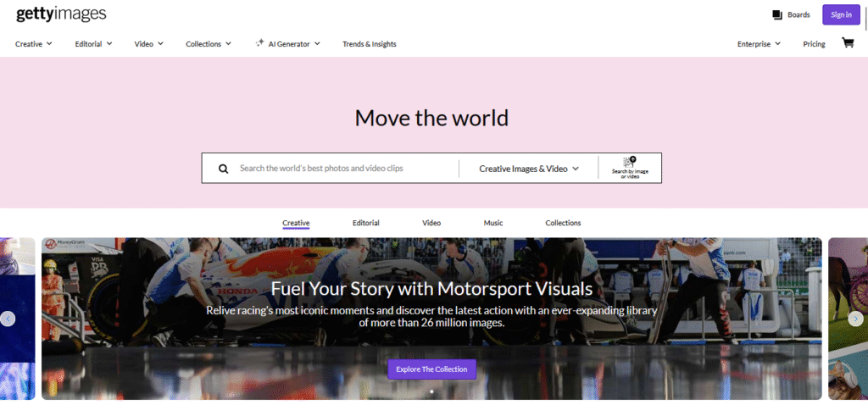Expand the Editorial navigation dropdown
The height and width of the screenshot is (405, 868).
coord(94,44)
